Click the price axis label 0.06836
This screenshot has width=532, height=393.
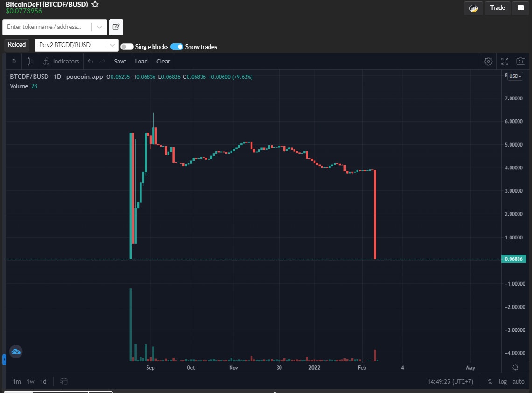point(513,259)
